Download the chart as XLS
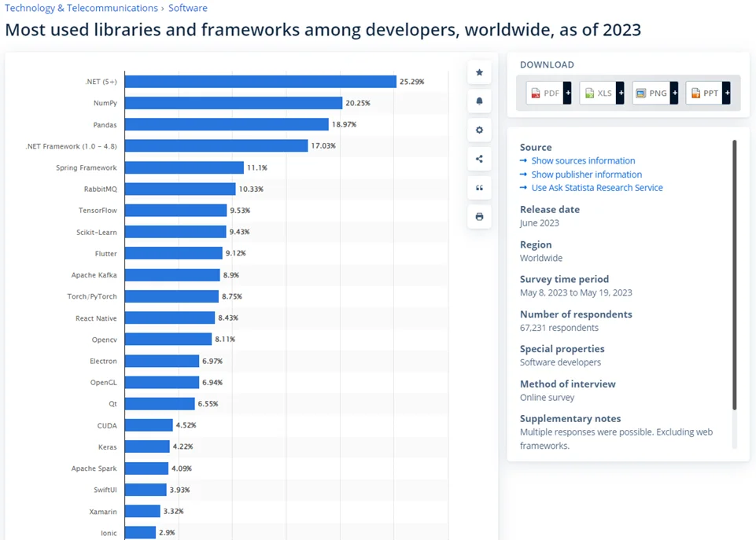 598,93
